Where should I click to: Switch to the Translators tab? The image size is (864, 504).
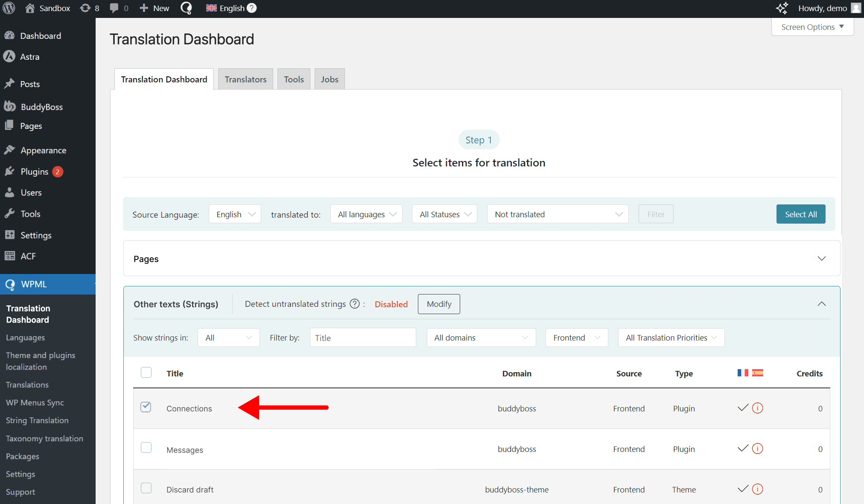click(x=245, y=79)
